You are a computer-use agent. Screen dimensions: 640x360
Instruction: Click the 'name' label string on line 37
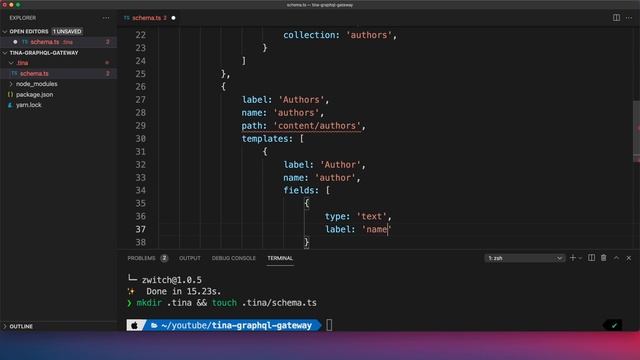coord(376,229)
